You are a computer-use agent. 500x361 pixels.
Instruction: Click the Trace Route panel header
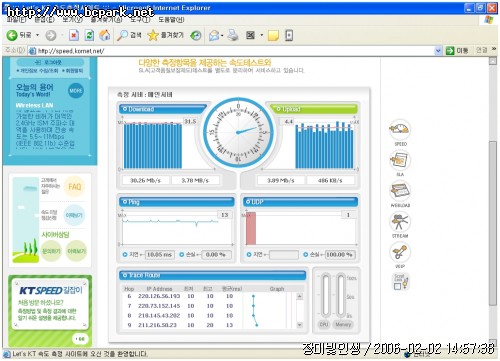coord(212,275)
